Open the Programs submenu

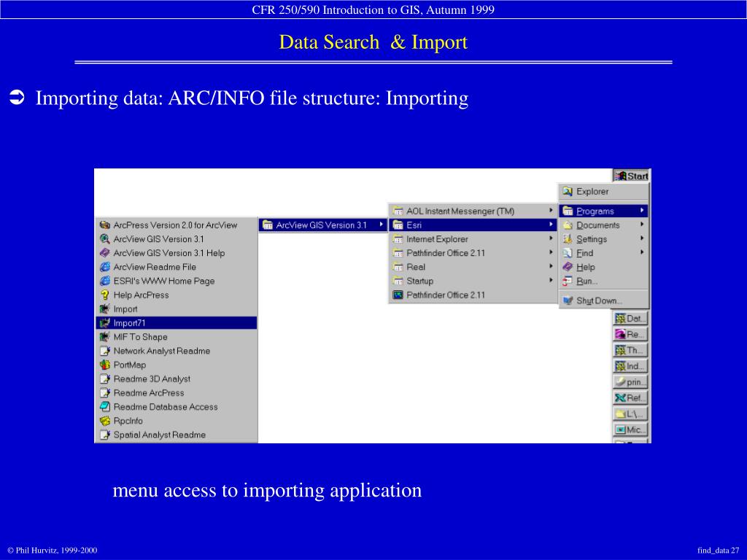pyautogui.click(x=603, y=211)
